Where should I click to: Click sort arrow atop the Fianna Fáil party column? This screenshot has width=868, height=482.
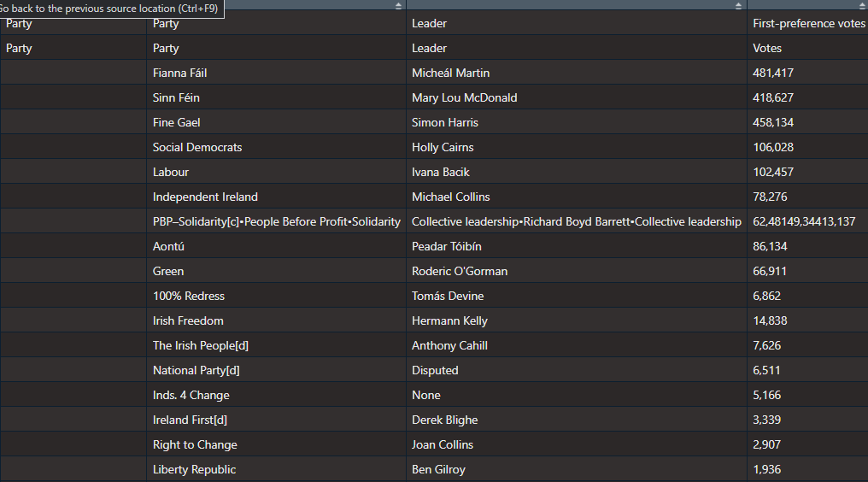[398, 6]
